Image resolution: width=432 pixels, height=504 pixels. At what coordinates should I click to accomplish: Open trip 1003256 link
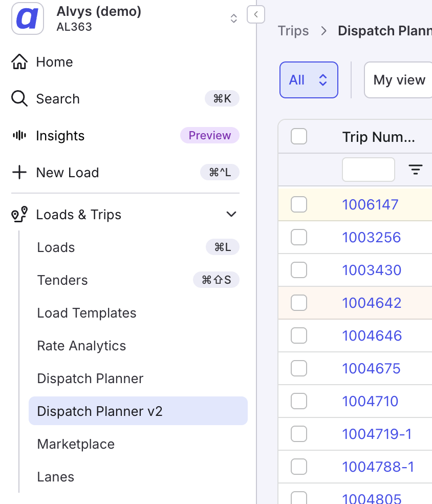371,237
